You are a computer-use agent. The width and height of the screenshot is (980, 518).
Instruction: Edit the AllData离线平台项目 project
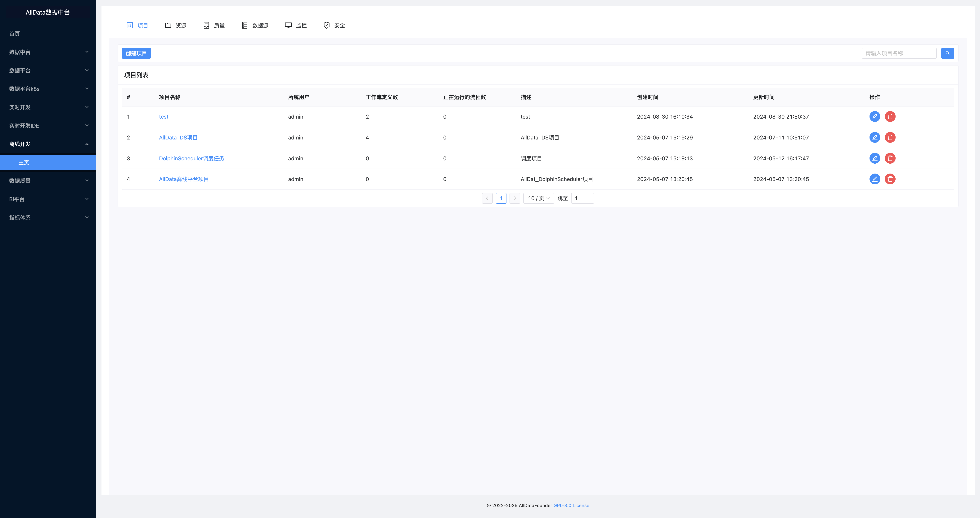pos(875,179)
